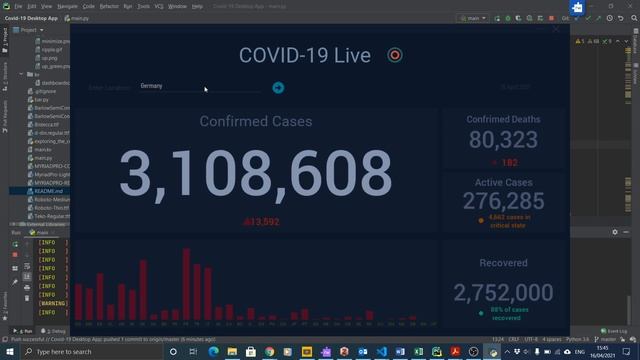Open the Help menu

[x=197, y=7]
